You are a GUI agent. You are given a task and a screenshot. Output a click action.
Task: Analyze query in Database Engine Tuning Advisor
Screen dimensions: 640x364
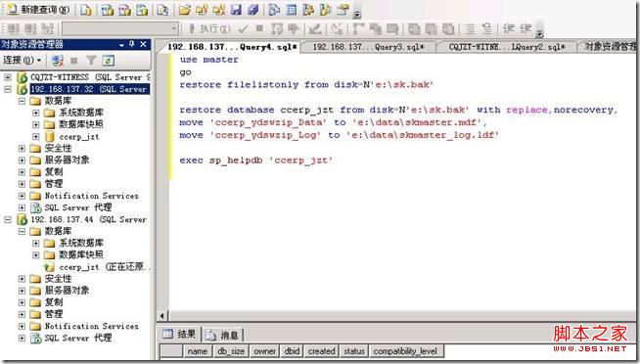293,28
